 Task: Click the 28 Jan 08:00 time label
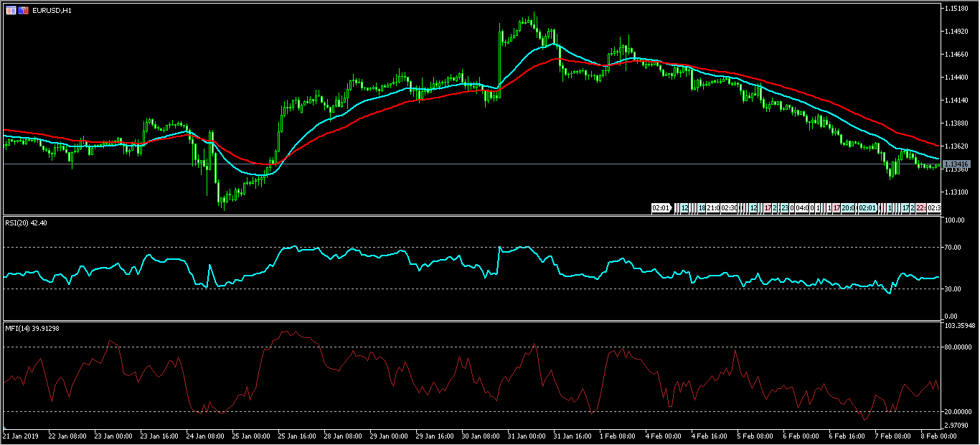[343, 436]
